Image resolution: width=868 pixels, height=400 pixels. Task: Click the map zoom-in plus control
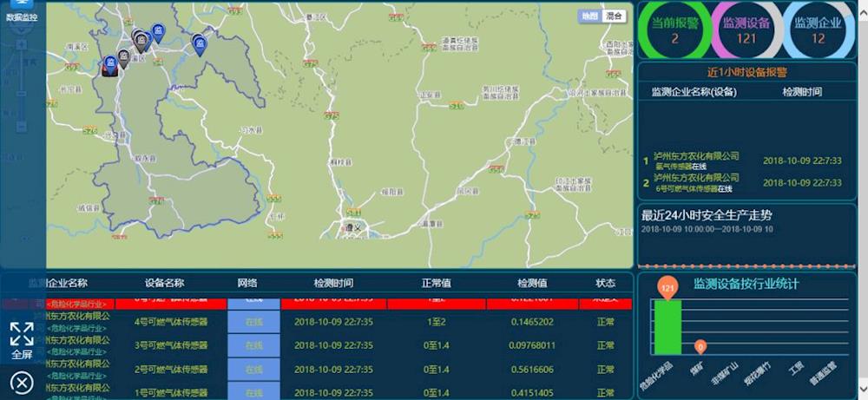click(x=21, y=44)
